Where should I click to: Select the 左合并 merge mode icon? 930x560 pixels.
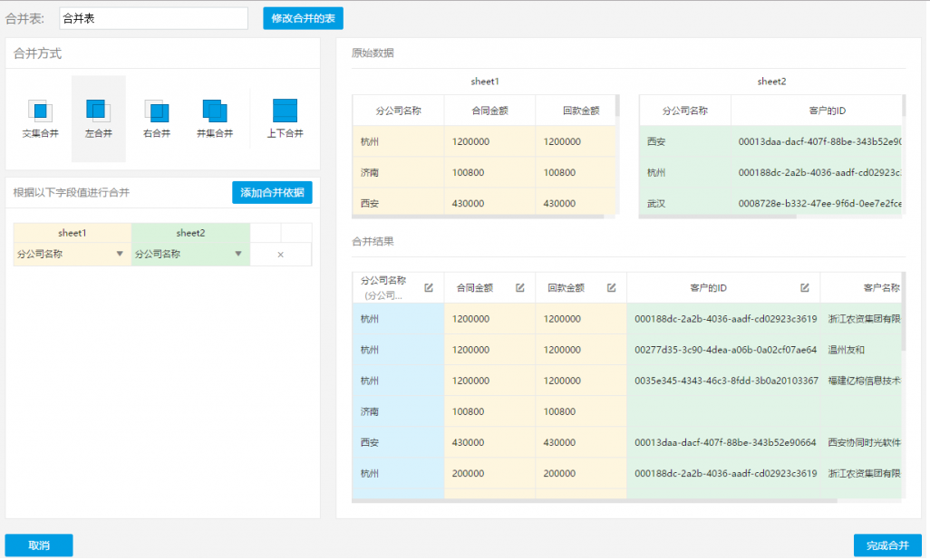[99, 111]
